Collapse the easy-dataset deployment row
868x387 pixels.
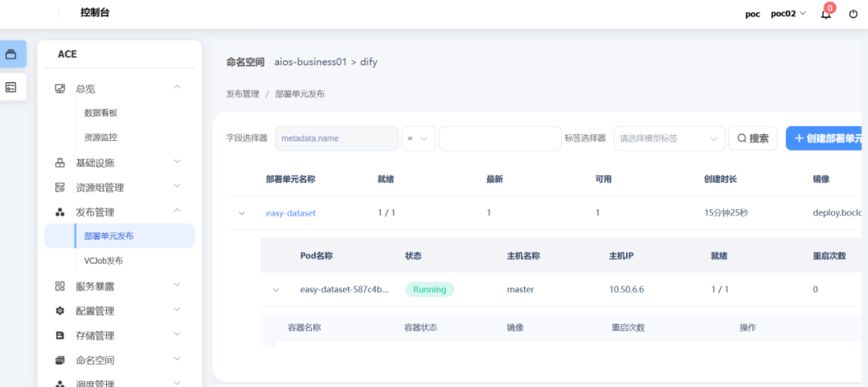pyautogui.click(x=242, y=213)
